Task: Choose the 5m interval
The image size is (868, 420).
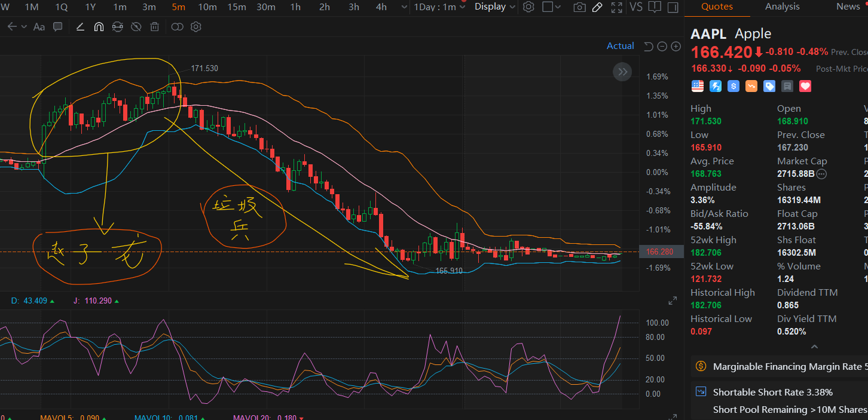Action: pos(178,7)
